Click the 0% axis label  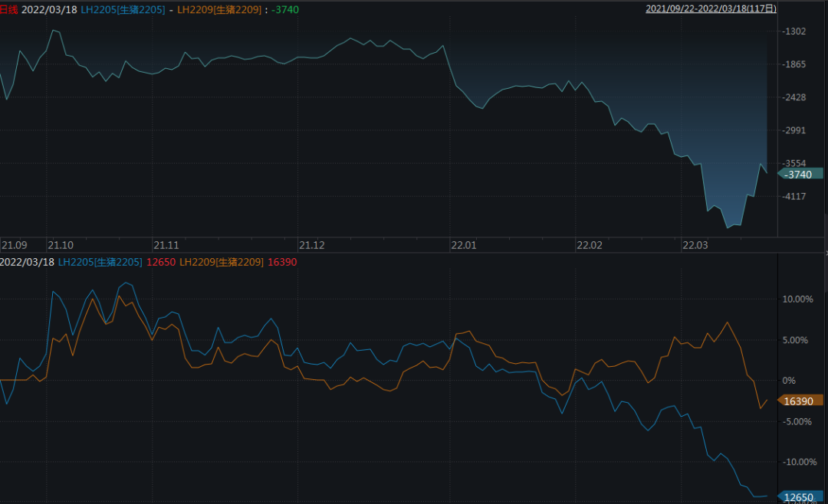coord(789,380)
